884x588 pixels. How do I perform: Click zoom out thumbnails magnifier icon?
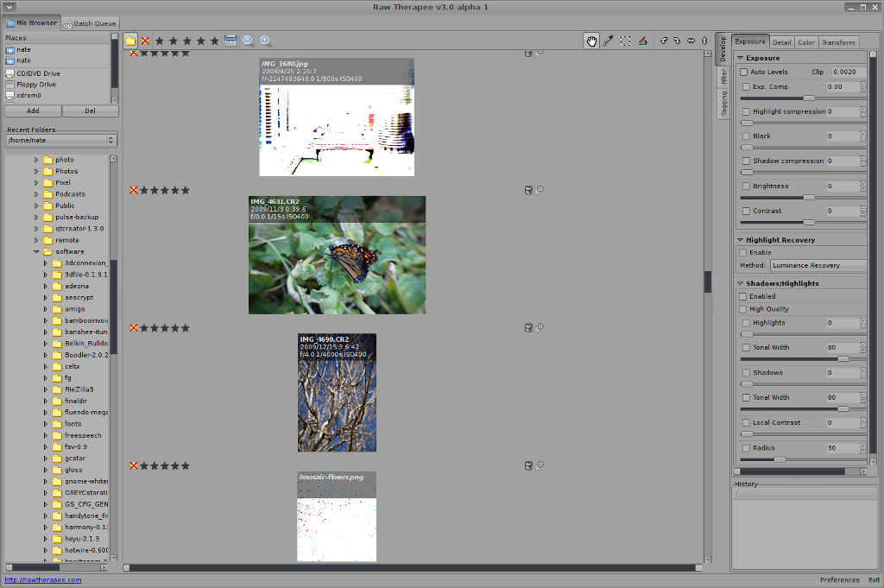coord(248,41)
